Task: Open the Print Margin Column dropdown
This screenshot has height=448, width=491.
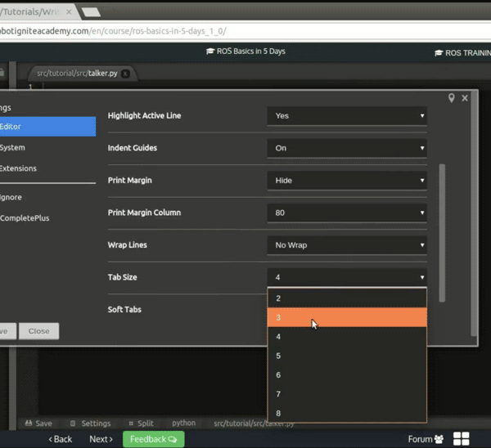Action: click(x=347, y=213)
